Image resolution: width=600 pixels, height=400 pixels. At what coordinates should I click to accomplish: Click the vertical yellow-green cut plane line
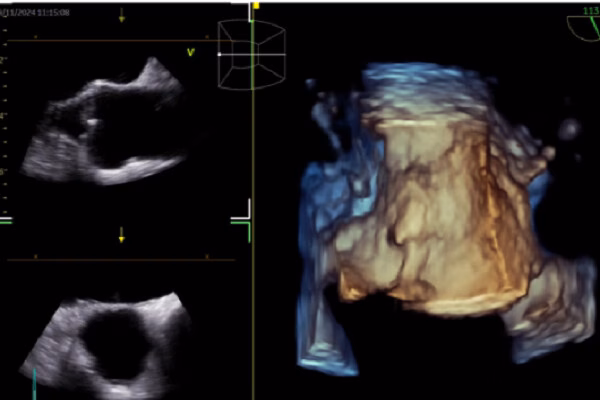coord(254,300)
